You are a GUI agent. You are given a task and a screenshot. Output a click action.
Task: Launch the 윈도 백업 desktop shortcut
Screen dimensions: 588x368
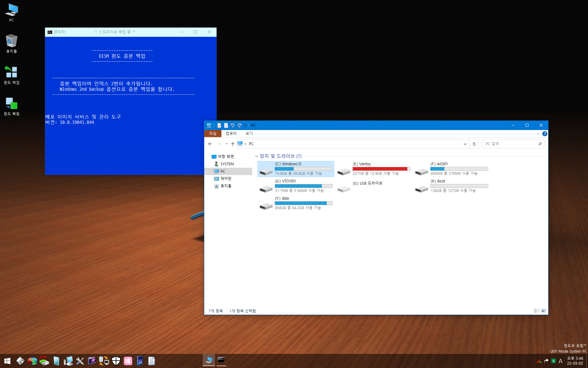[11, 75]
